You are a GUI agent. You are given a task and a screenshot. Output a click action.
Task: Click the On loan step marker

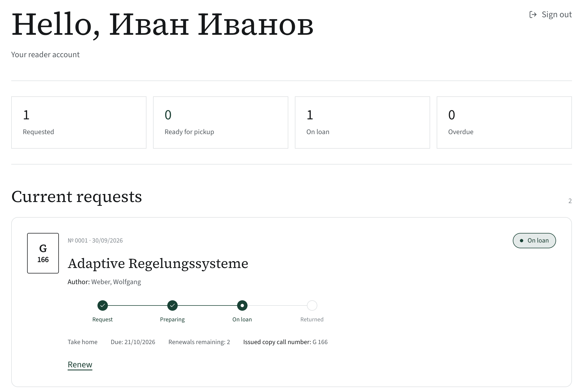coord(242,305)
